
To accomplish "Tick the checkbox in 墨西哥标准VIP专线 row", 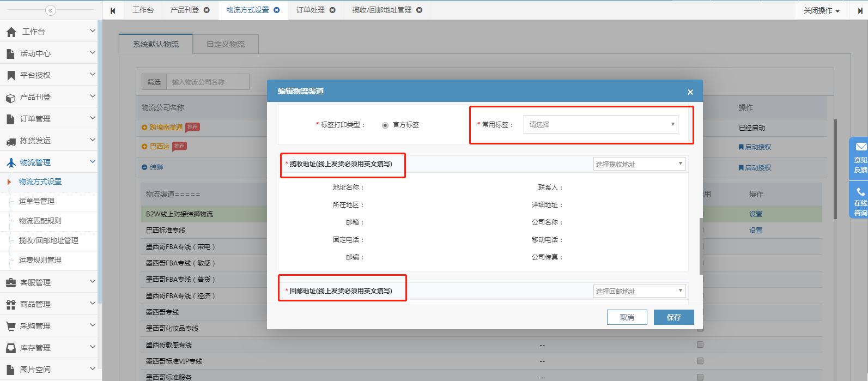I will point(700,361).
